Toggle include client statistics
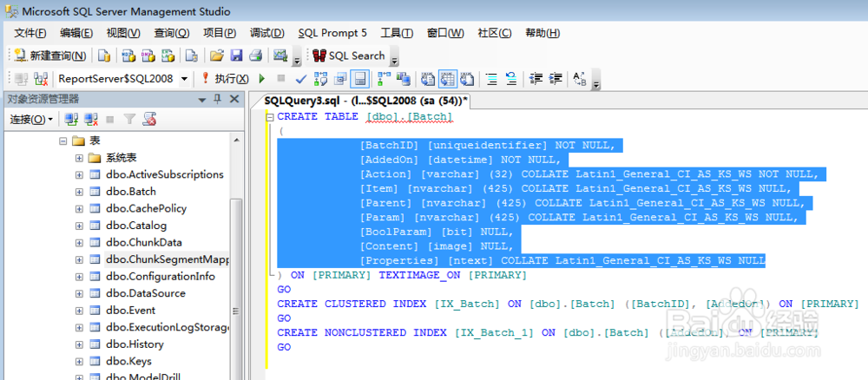The image size is (868, 380). point(403,79)
